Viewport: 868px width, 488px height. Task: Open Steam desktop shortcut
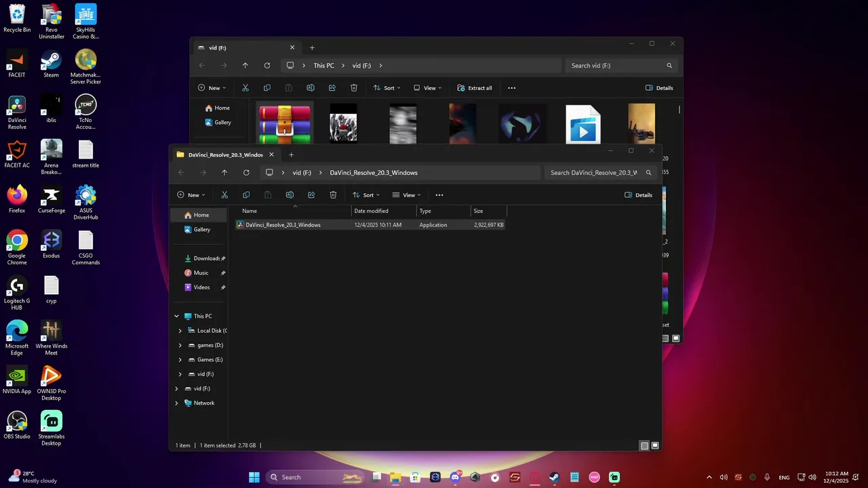point(51,64)
